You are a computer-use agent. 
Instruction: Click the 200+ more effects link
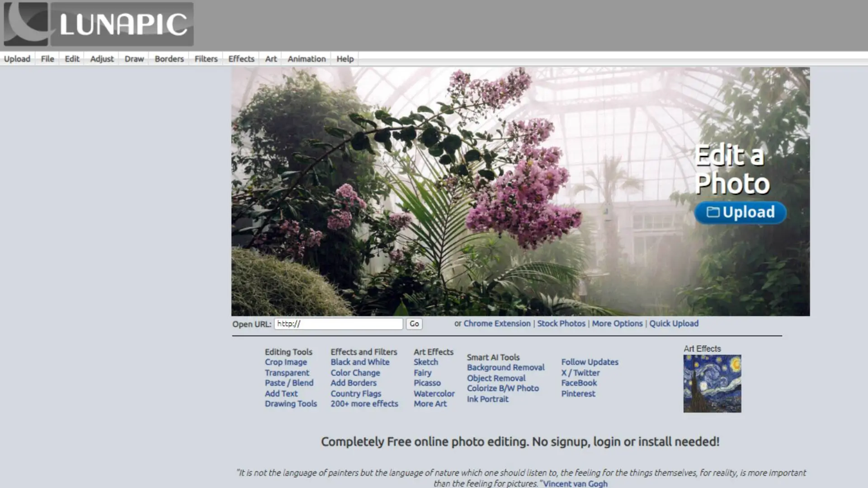pos(364,404)
